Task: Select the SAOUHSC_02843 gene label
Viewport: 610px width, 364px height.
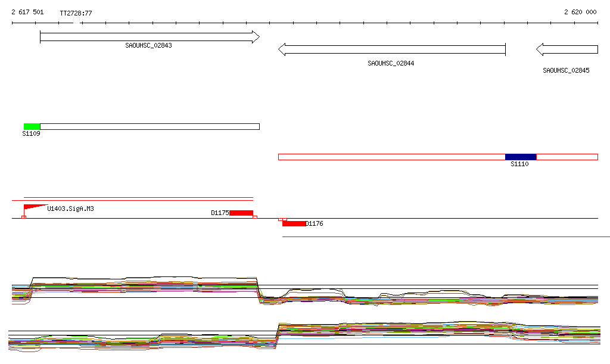Action: pos(148,45)
